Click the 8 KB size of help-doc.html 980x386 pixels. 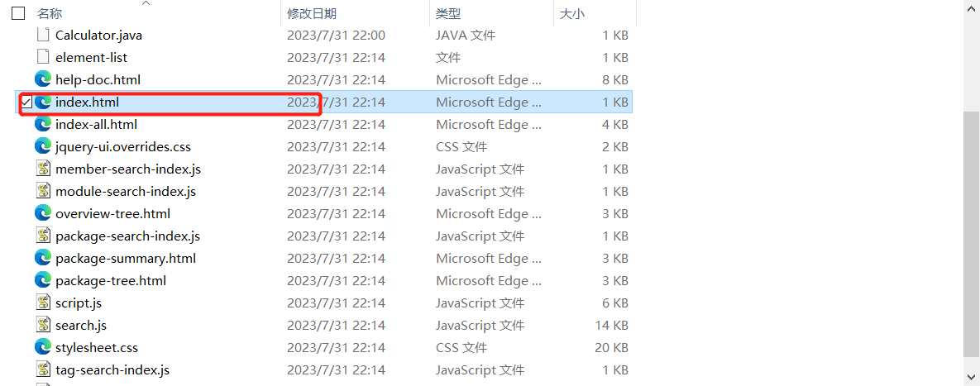(615, 80)
